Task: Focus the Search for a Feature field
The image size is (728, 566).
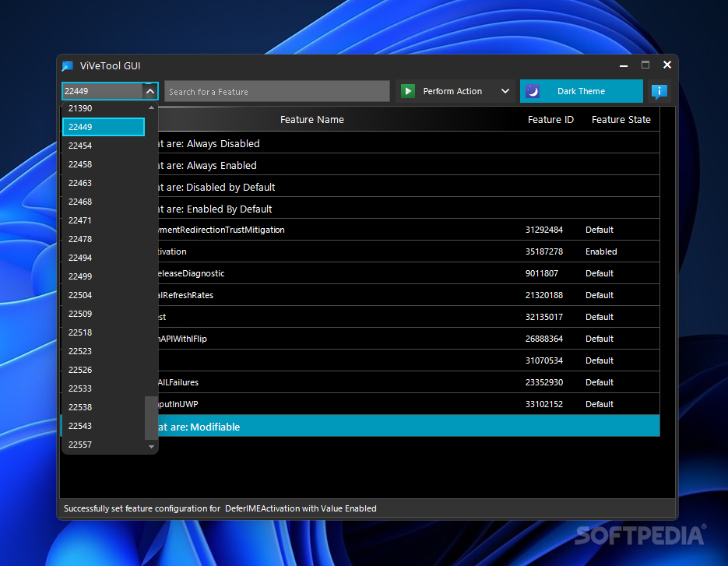Action: (276, 91)
